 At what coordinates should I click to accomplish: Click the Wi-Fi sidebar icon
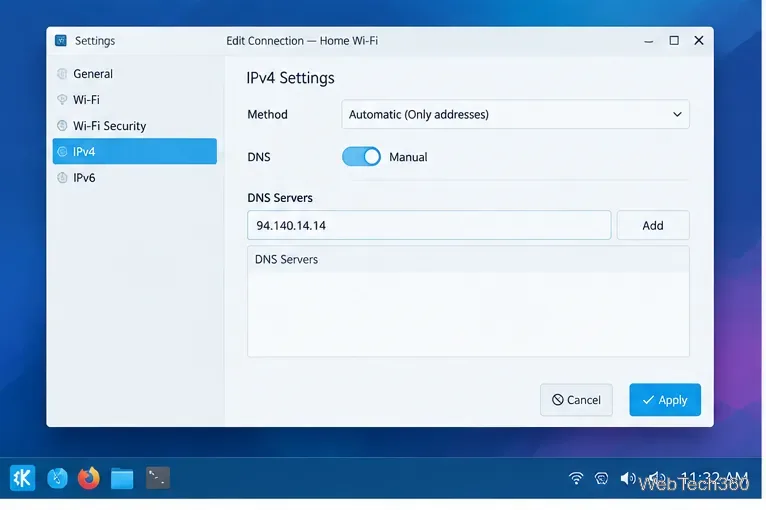coord(62,100)
